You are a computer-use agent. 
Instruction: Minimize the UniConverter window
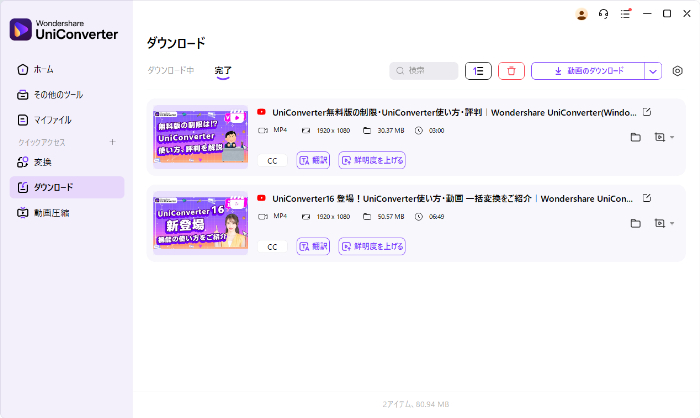tap(647, 14)
